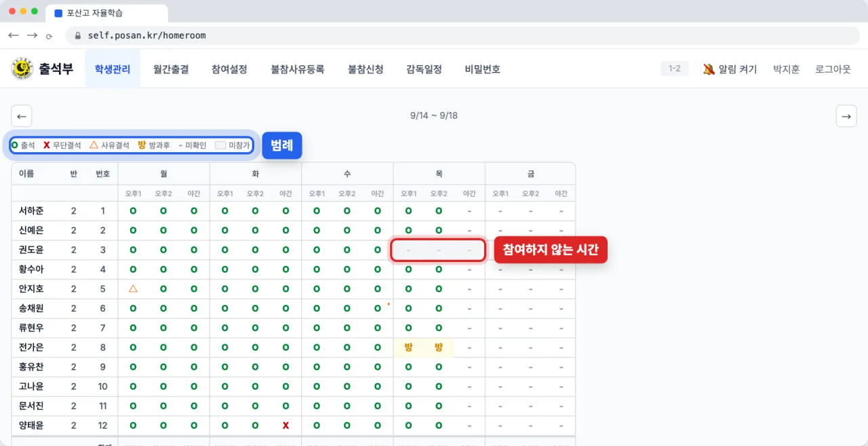Click the 출석부 school logo icon
The image size is (868, 446).
point(22,69)
